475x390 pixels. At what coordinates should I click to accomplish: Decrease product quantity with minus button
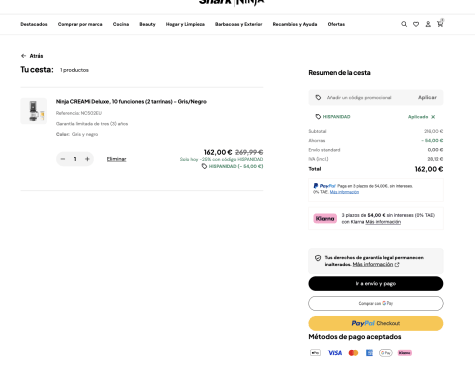click(63, 159)
